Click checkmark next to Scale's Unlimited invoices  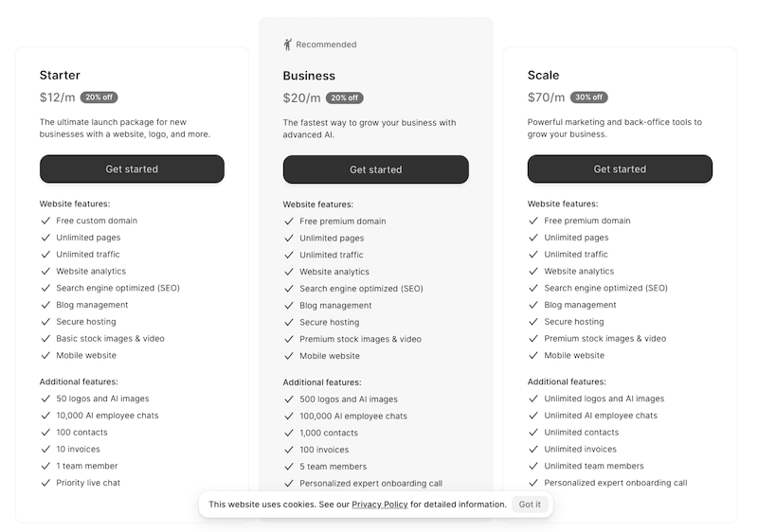tap(533, 450)
